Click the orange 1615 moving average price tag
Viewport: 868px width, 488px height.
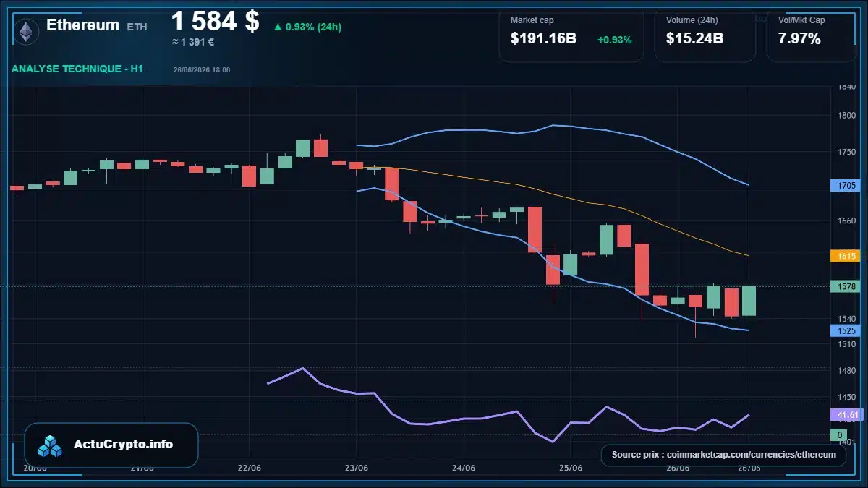[846, 256]
